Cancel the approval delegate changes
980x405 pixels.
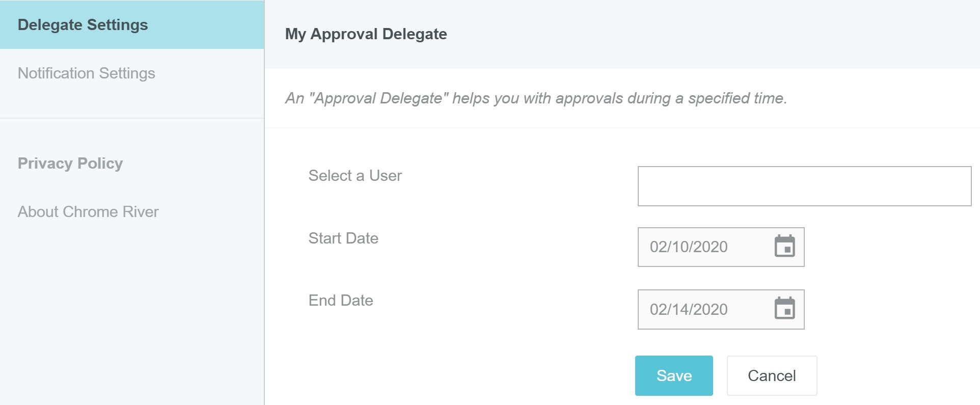[x=771, y=375]
